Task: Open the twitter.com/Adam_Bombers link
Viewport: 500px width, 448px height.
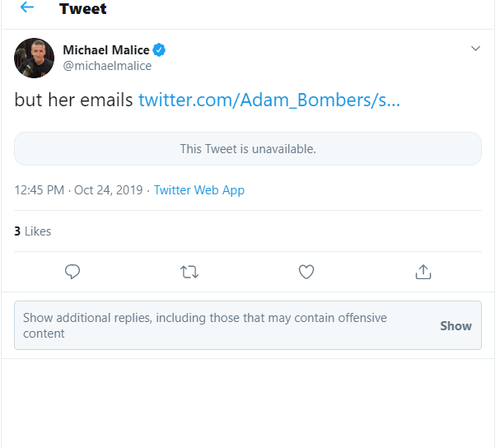Action: pyautogui.click(x=269, y=100)
